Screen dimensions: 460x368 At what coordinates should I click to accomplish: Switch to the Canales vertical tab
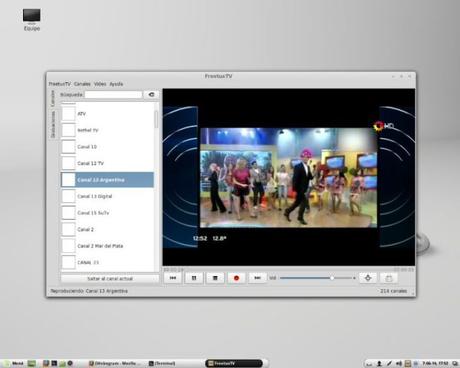[x=53, y=98]
